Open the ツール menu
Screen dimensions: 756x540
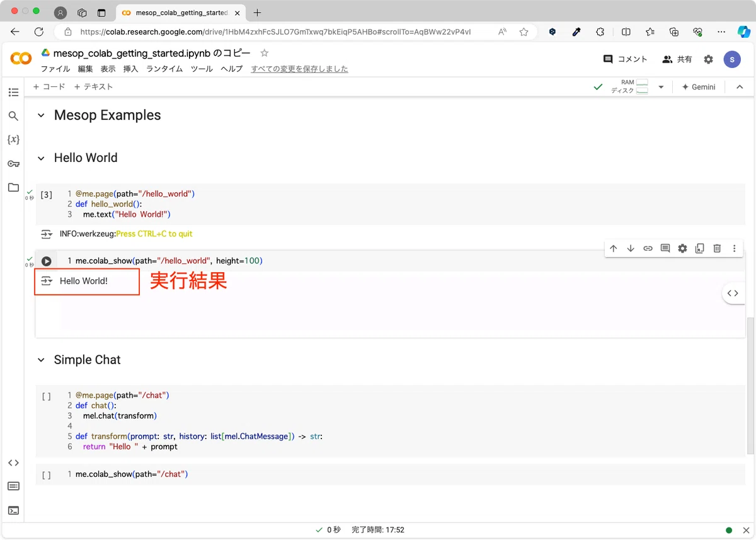202,69
